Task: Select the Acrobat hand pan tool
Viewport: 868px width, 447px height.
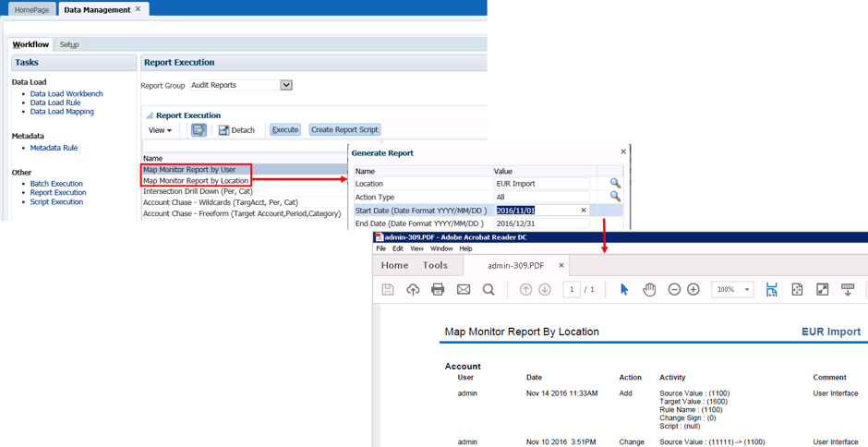Action: click(649, 290)
